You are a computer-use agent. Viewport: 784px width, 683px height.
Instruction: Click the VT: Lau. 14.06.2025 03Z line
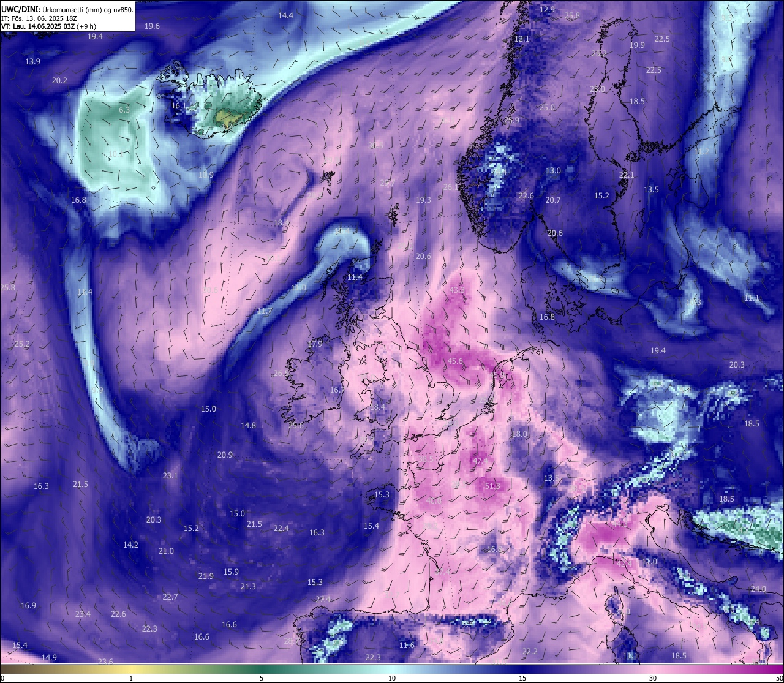(48, 26)
